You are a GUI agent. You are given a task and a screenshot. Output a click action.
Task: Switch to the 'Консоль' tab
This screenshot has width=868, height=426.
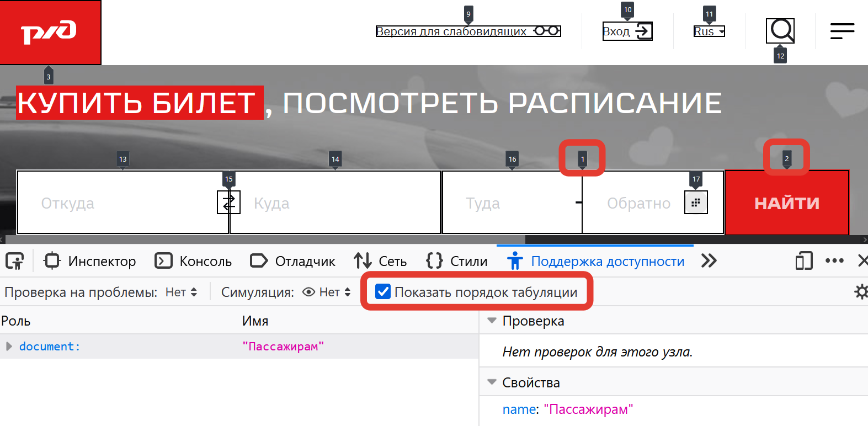pyautogui.click(x=193, y=261)
